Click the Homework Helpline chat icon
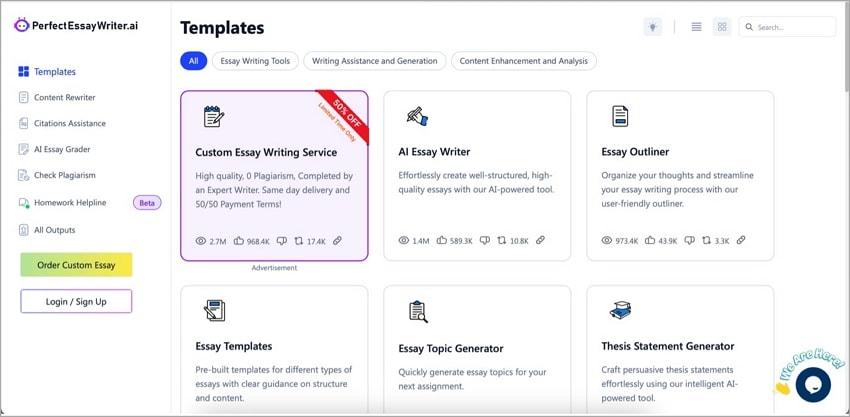850x417 pixels. pos(23,203)
